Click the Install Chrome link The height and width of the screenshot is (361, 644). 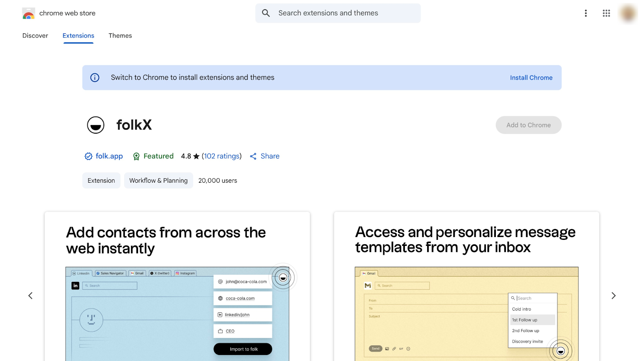531,78
